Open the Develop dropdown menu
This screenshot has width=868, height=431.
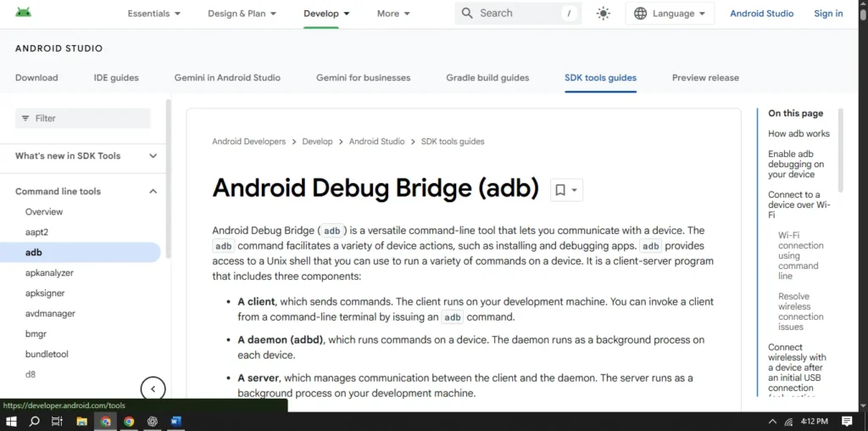coord(326,14)
